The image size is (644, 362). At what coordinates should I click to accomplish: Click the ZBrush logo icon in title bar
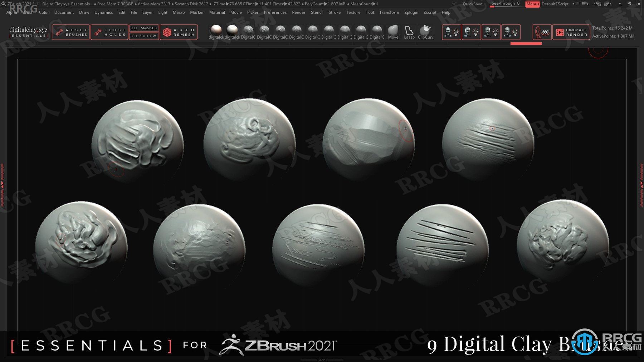coord(3,4)
